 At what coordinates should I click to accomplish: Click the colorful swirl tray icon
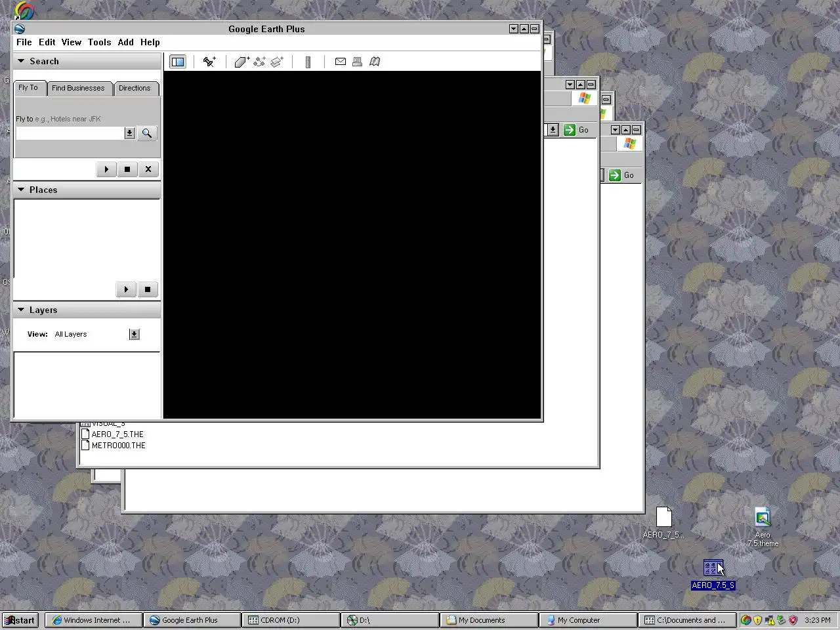(746, 620)
